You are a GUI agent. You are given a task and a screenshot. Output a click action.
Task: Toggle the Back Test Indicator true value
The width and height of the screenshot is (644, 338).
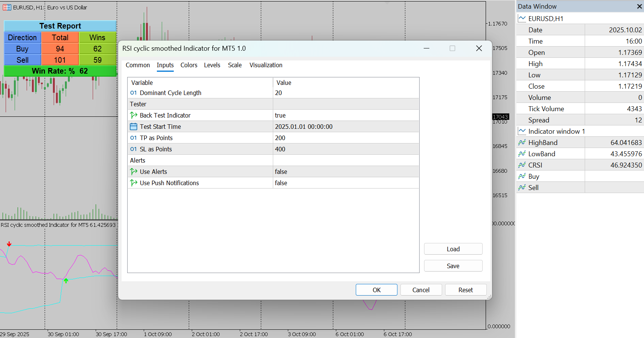pyautogui.click(x=346, y=115)
